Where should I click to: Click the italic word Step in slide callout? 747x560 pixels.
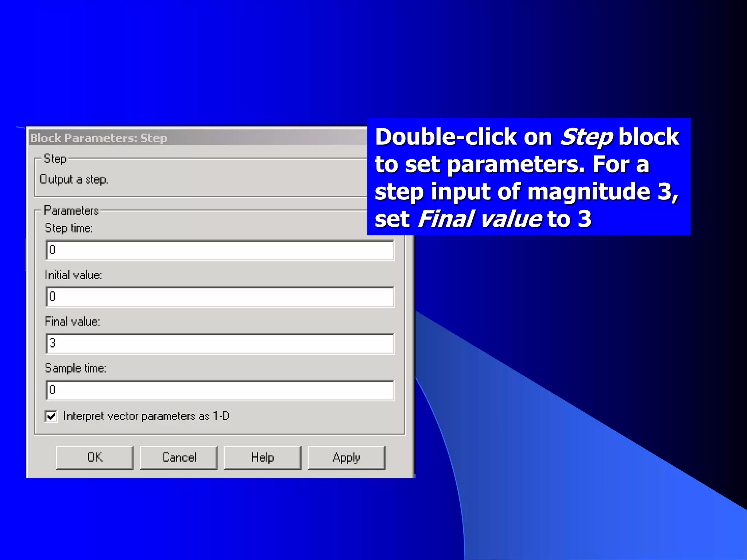(586, 137)
